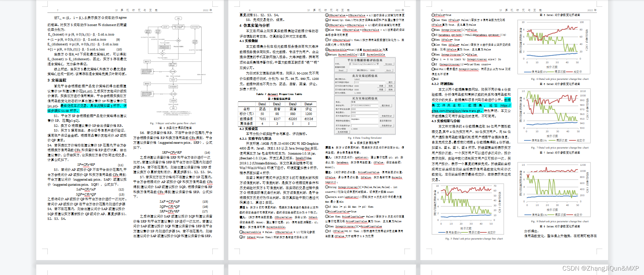The height and width of the screenshot is (275, 644).
Task: Click the Exit button in the simulator figure
Action: point(389,70)
